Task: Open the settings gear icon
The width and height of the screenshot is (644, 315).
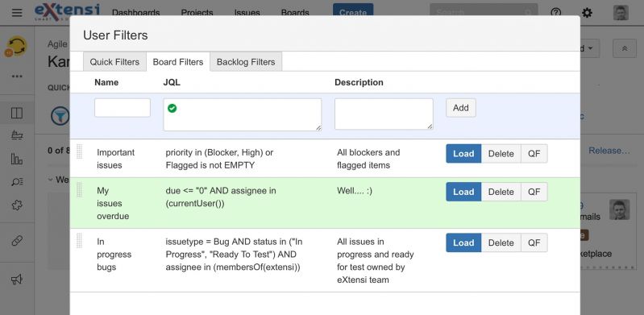Action: 588,13
